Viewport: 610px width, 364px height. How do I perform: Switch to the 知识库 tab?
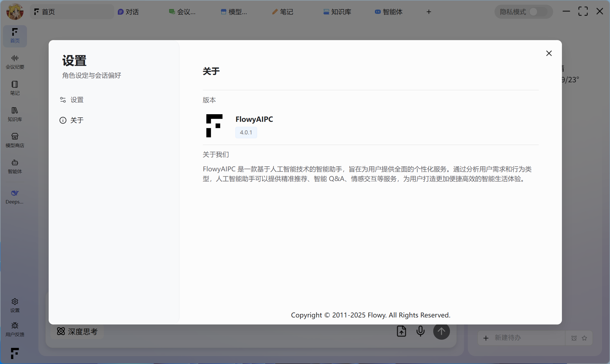click(337, 12)
